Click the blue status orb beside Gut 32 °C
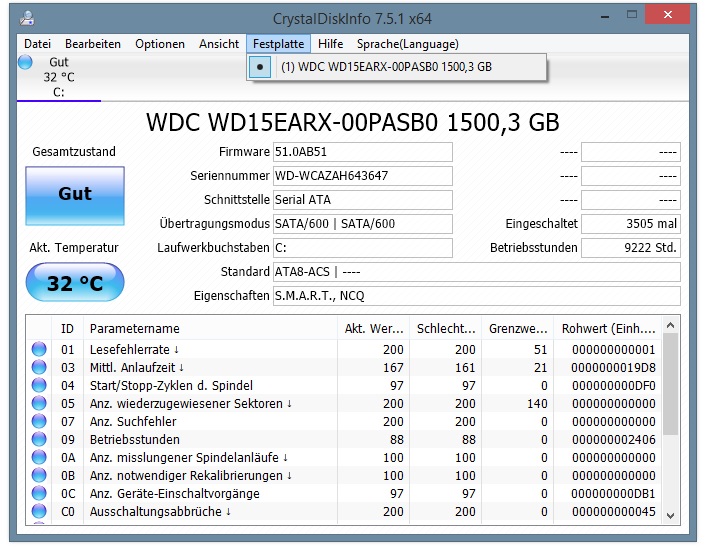The width and height of the screenshot is (707, 549). [x=25, y=62]
